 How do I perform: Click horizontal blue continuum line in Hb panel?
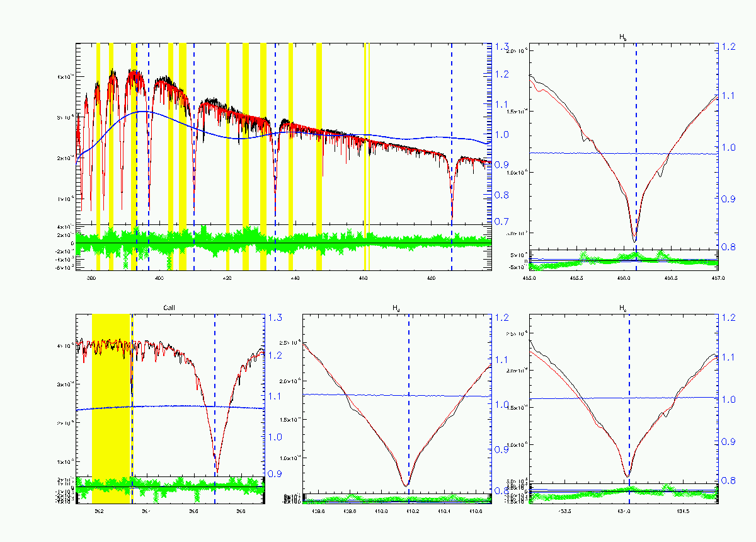pyautogui.click(x=623, y=153)
